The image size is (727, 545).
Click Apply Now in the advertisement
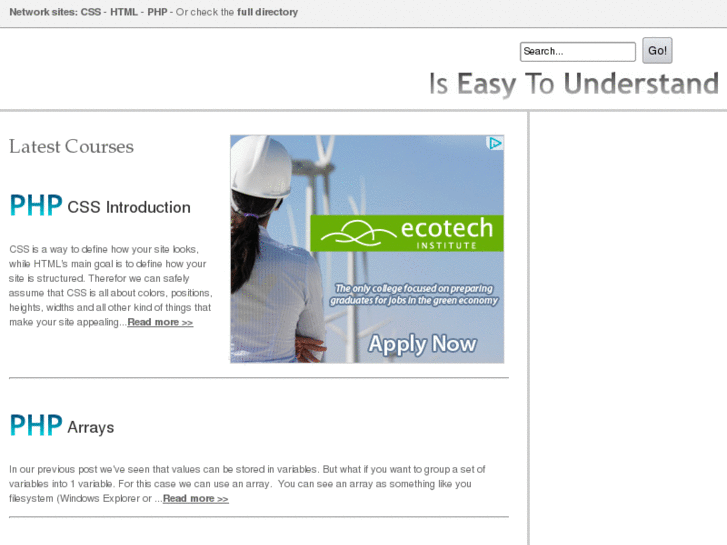point(422,344)
